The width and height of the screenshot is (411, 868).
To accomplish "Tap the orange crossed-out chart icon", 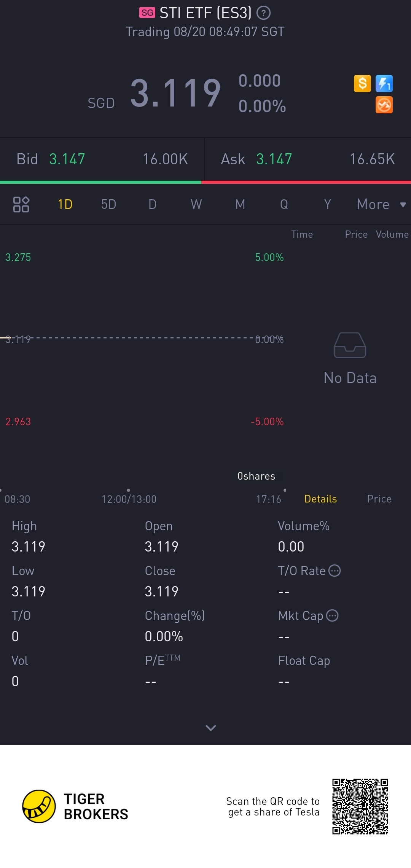I will click(384, 105).
